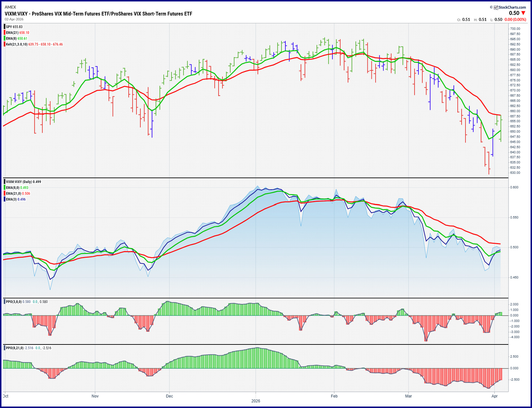Click the red EMA(21) 658.10 legend swatch
The height and width of the screenshot is (408, 532).
(4, 33)
